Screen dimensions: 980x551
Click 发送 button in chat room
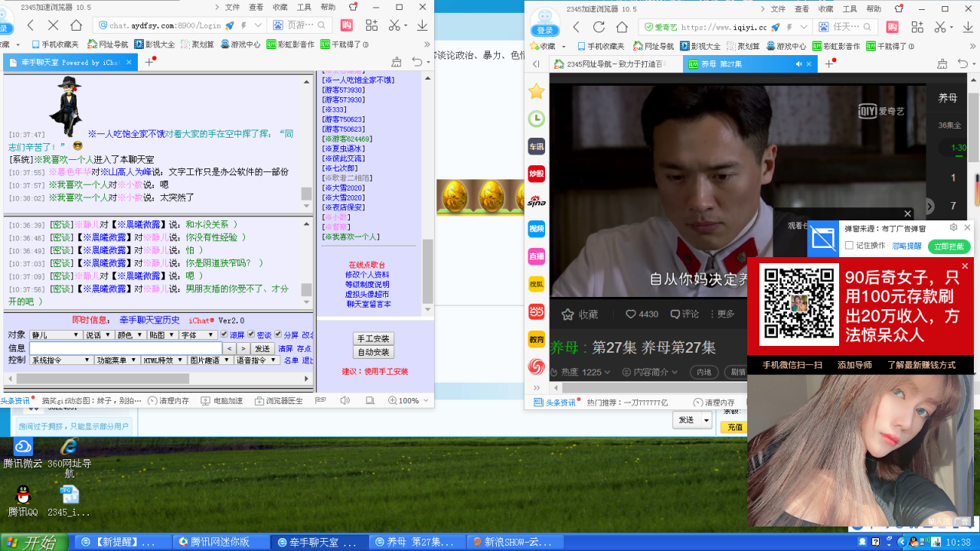pyautogui.click(x=263, y=348)
